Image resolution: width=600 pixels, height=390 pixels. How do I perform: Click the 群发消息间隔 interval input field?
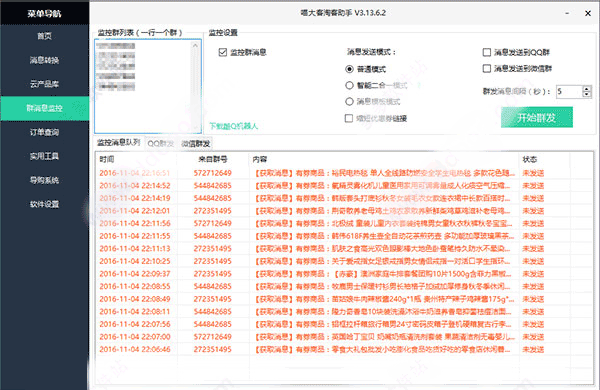569,91
